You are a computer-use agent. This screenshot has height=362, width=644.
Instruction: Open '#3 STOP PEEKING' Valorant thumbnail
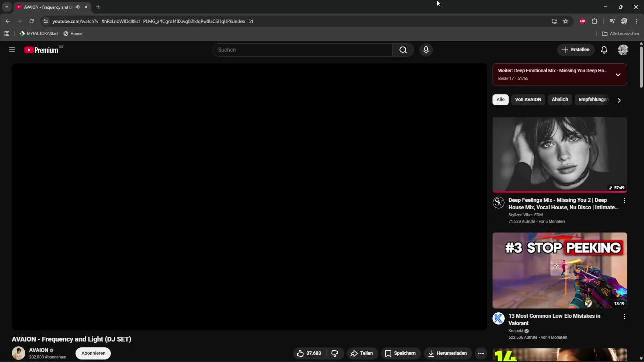(x=559, y=270)
